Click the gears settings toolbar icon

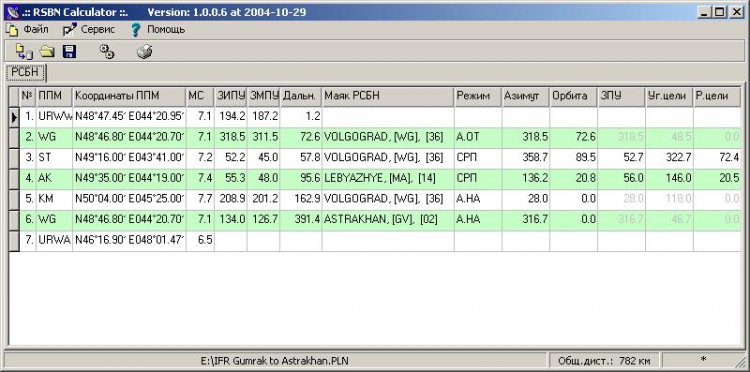pyautogui.click(x=107, y=52)
